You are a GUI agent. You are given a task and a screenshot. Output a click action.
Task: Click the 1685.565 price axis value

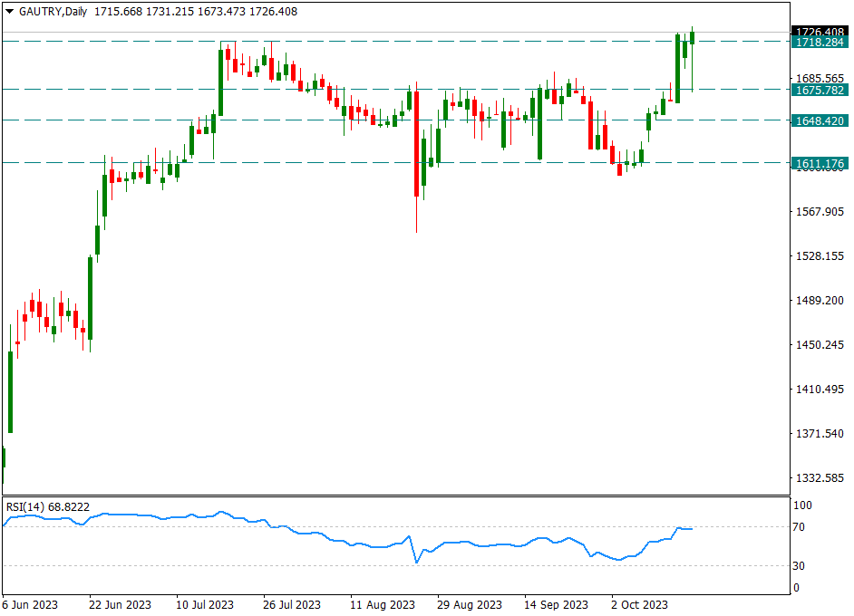820,79
